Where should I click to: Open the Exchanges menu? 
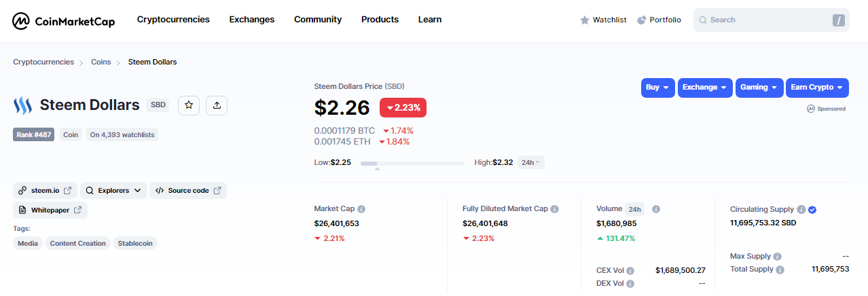coord(252,20)
